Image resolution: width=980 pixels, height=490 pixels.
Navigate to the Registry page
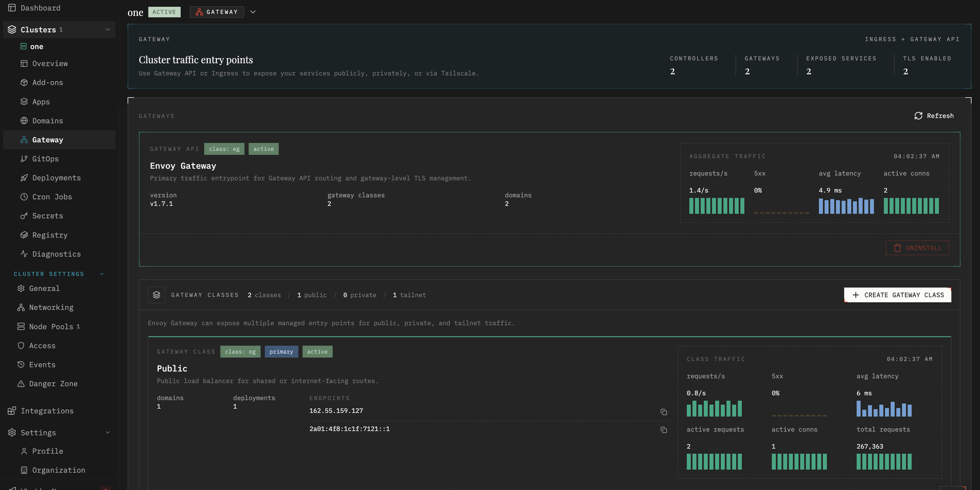[x=50, y=235]
